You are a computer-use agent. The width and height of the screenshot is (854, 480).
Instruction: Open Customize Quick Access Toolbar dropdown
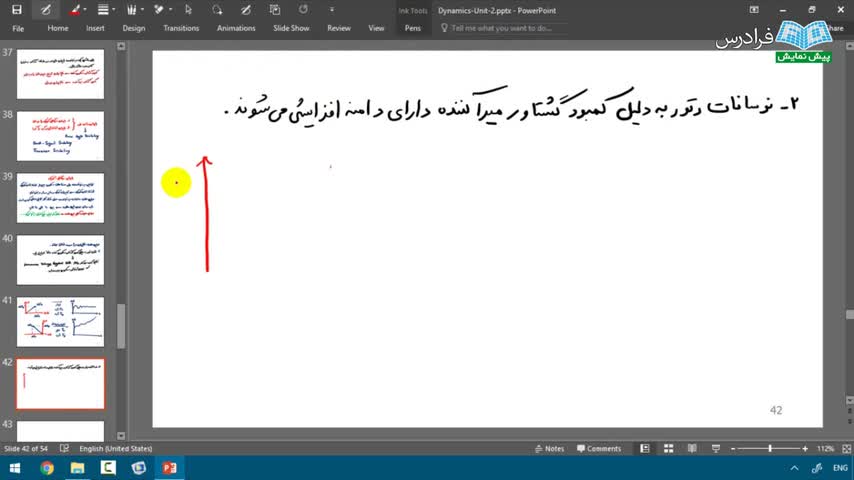click(x=332, y=10)
